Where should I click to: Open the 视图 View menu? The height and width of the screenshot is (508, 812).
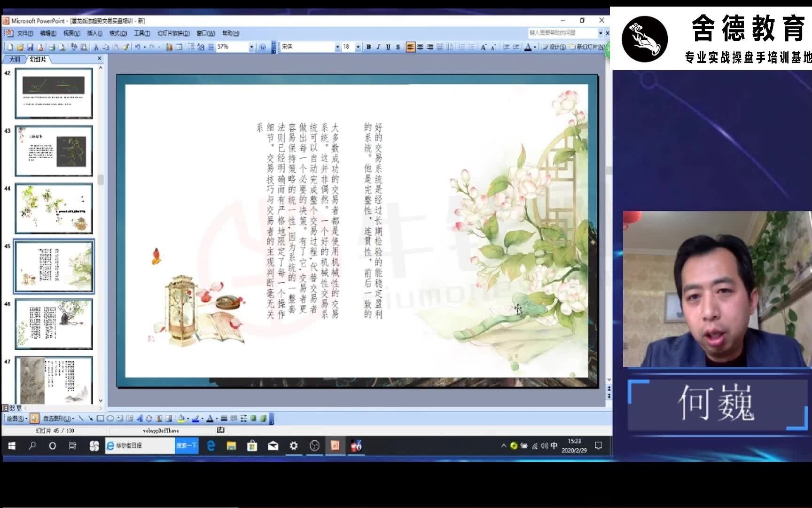click(x=71, y=33)
